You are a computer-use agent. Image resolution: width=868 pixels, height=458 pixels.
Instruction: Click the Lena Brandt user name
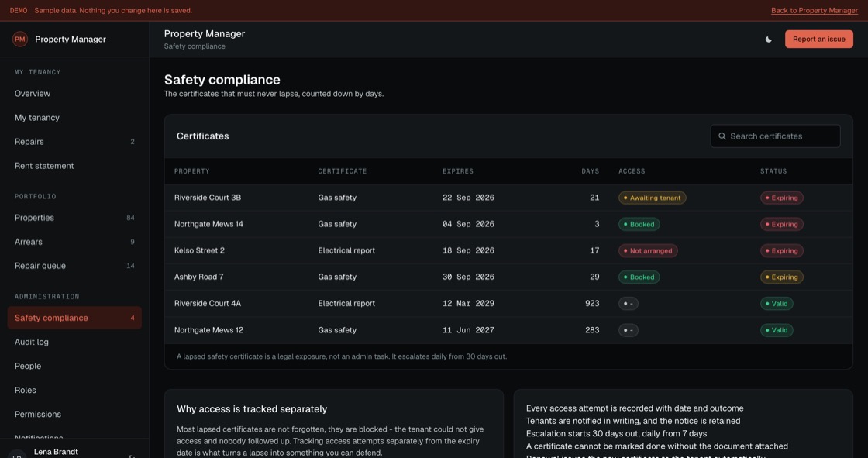(x=56, y=452)
